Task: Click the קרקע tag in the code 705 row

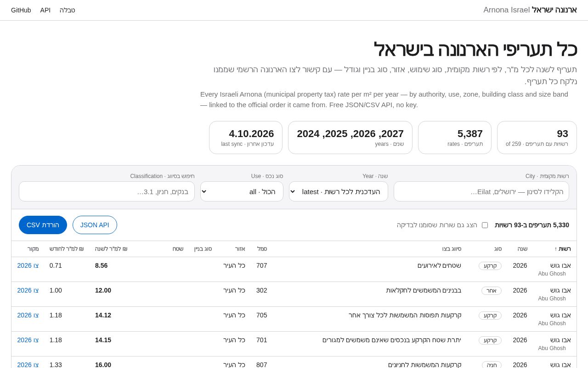Action: tap(490, 316)
